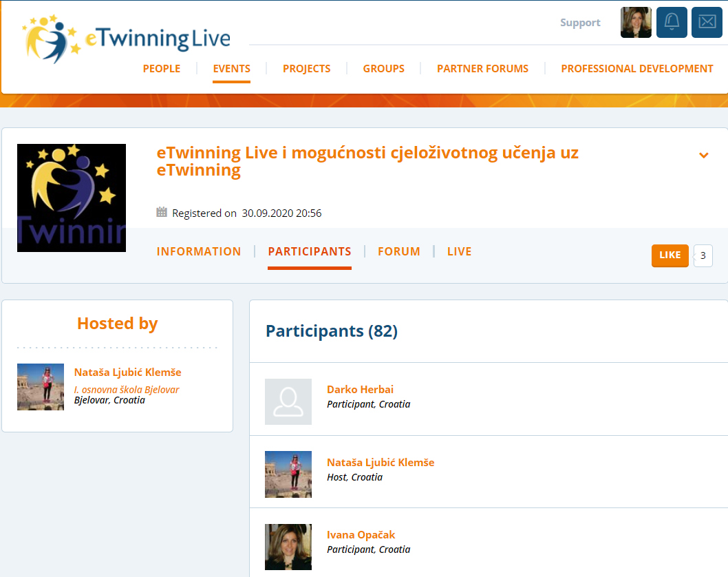Go to the PEOPLE menu

(162, 69)
